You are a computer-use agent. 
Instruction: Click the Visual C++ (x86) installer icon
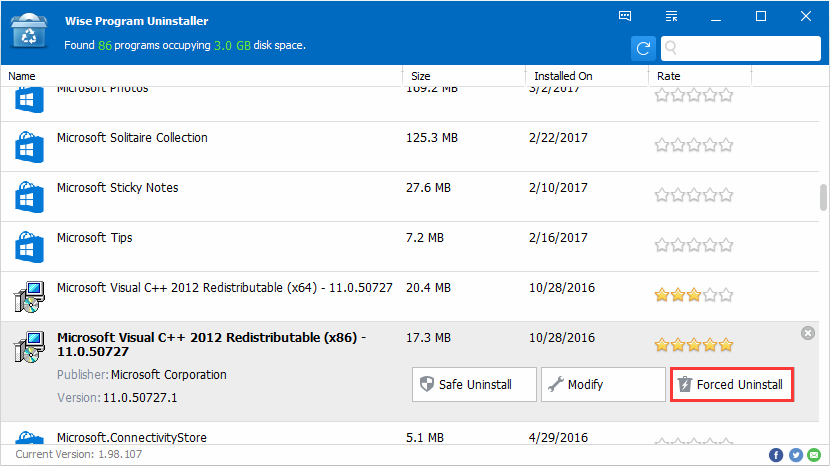coord(29,347)
